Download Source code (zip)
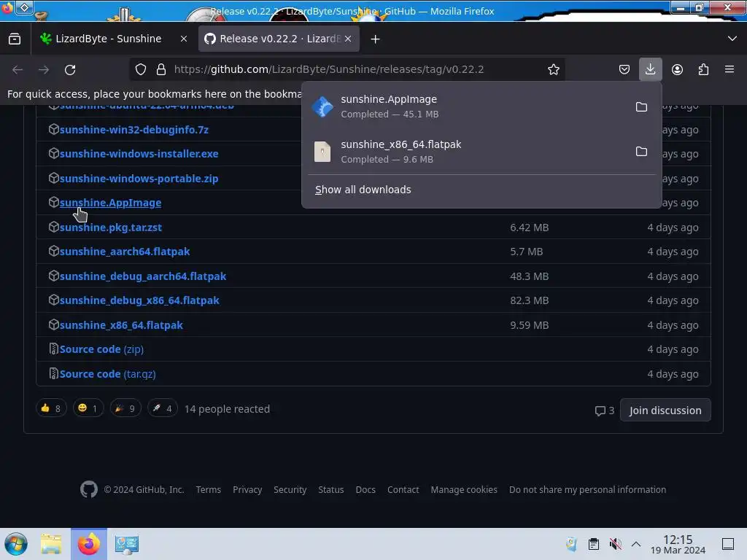 [x=101, y=349]
